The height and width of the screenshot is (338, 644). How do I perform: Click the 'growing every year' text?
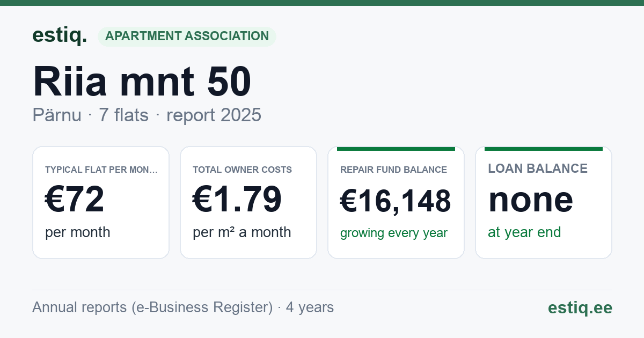click(x=394, y=233)
